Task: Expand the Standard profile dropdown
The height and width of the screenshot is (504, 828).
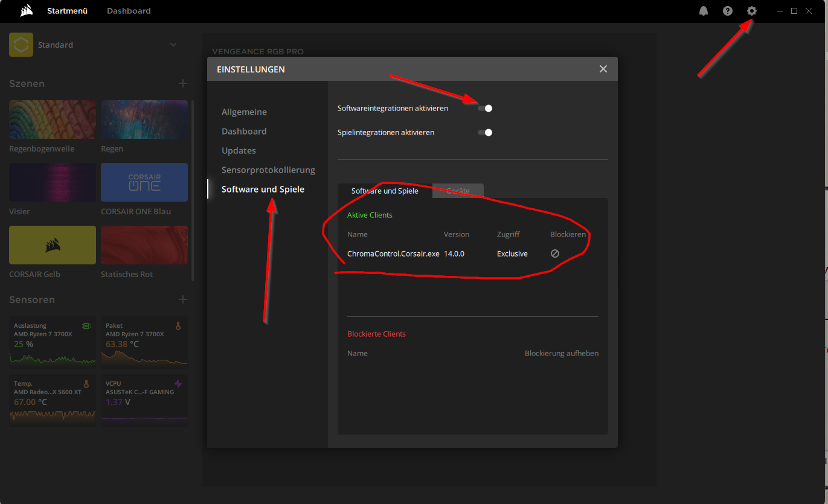Action: pos(173,45)
